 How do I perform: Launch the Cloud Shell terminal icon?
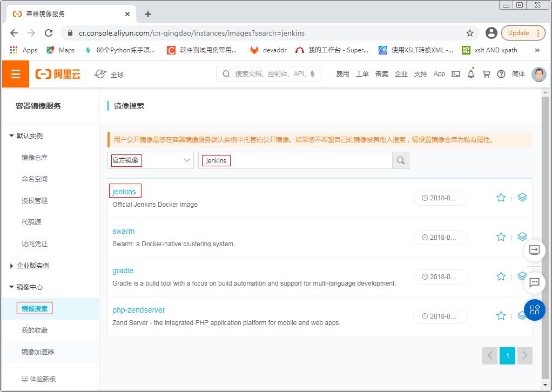pyautogui.click(x=456, y=74)
